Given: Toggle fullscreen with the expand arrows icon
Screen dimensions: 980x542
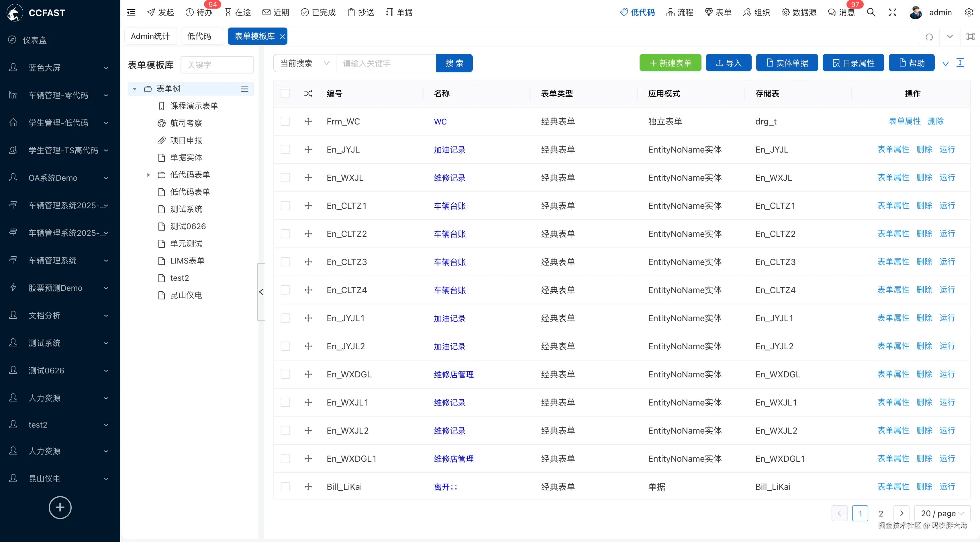Looking at the screenshot, I should 892,13.
